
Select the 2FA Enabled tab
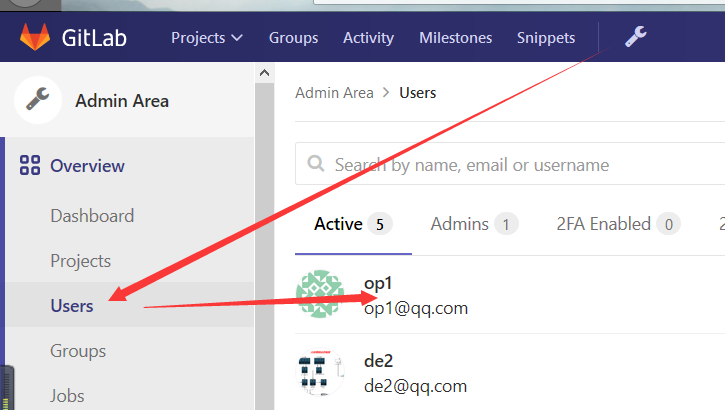[x=618, y=224]
